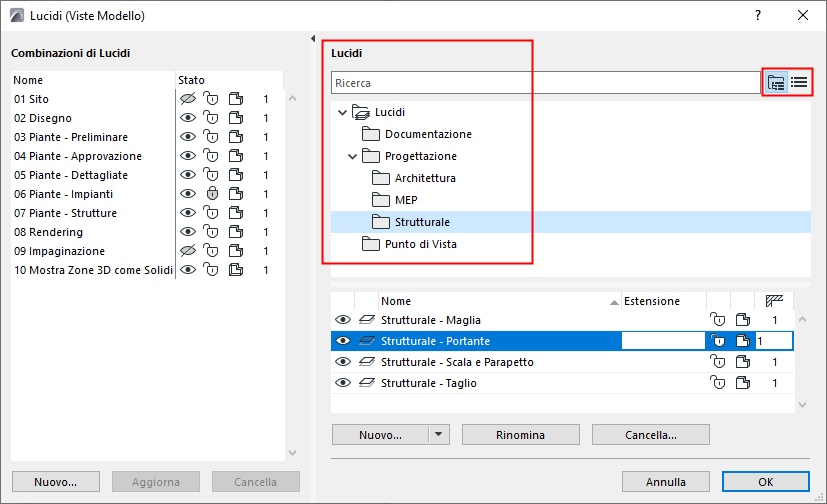Toggle visibility of 01 Sito combination
Screen dimensions: 827x504
[187, 99]
